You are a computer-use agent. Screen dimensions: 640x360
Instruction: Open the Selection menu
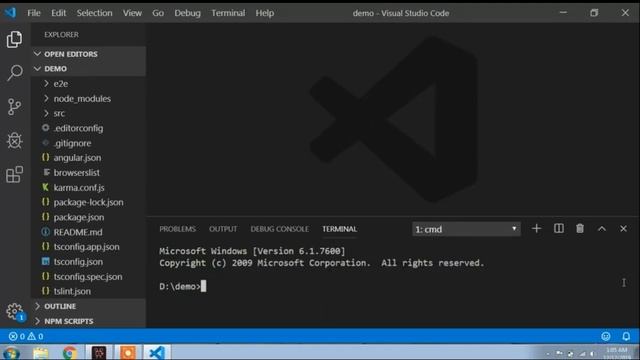(x=94, y=13)
